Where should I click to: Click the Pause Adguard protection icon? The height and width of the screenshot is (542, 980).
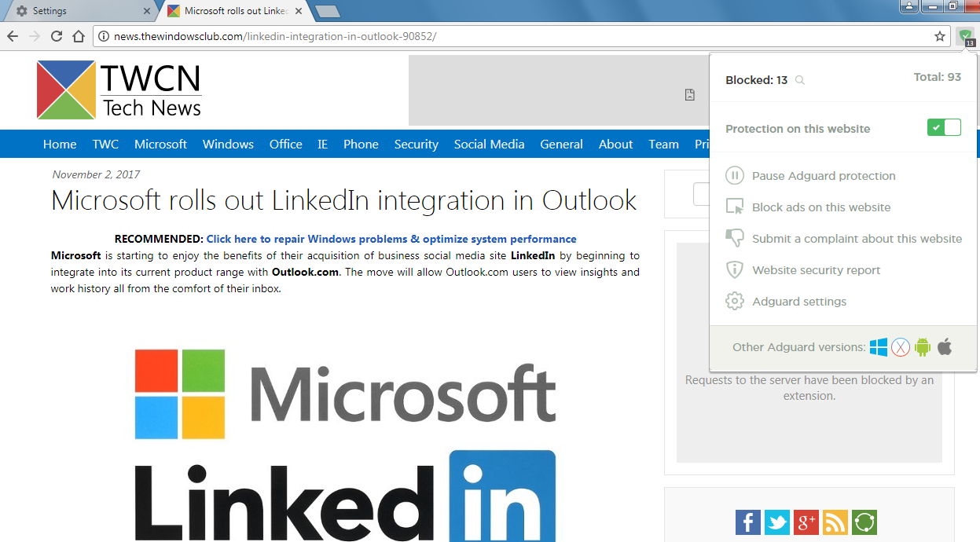point(734,176)
